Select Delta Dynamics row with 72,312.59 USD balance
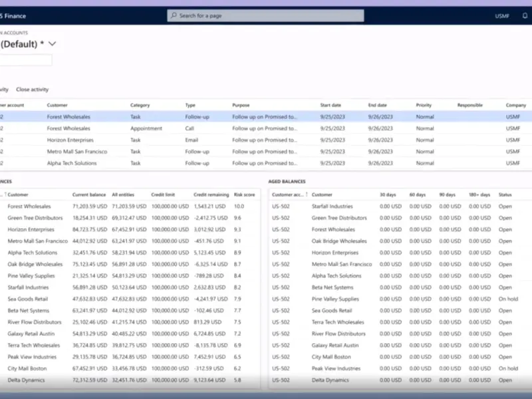This screenshot has height=399, width=532. point(27,380)
